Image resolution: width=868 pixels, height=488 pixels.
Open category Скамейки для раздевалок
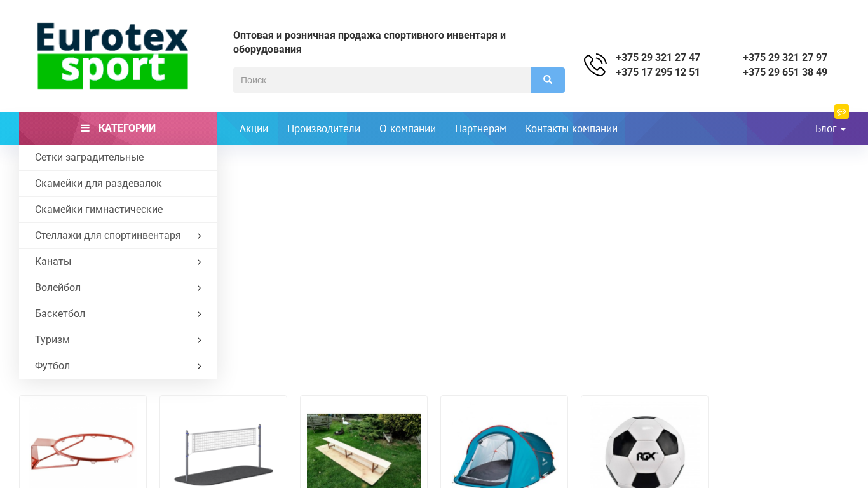point(118,184)
